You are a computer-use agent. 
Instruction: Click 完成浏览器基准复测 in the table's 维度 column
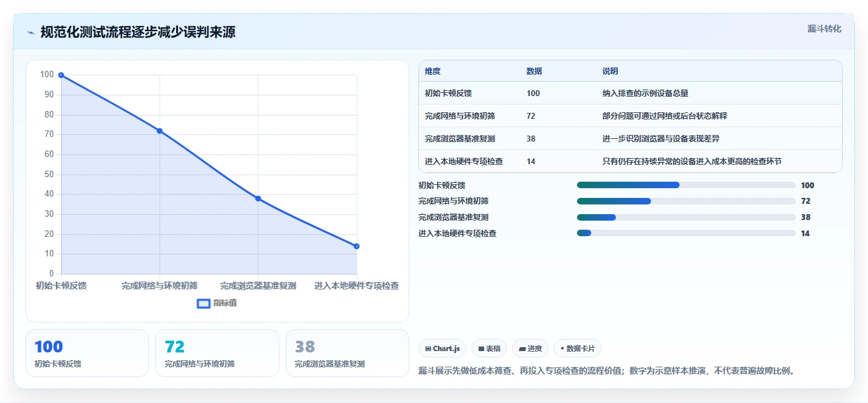coord(460,139)
